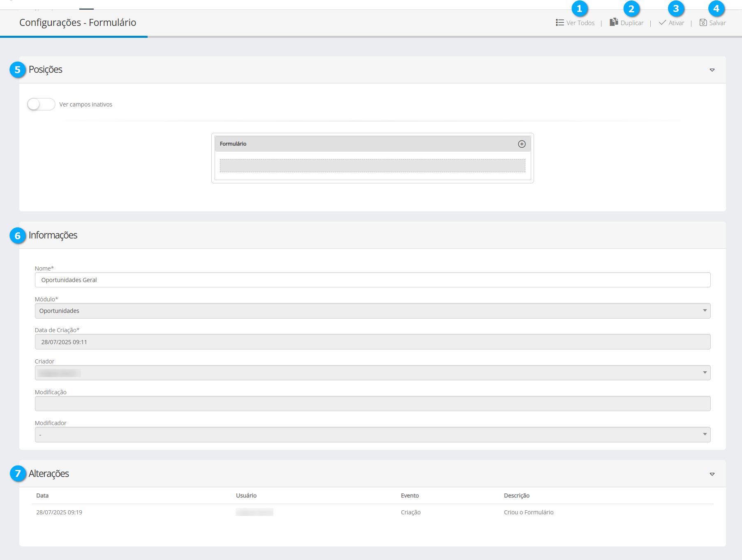Click the Nome input field
The width and height of the screenshot is (742, 560).
[372, 280]
